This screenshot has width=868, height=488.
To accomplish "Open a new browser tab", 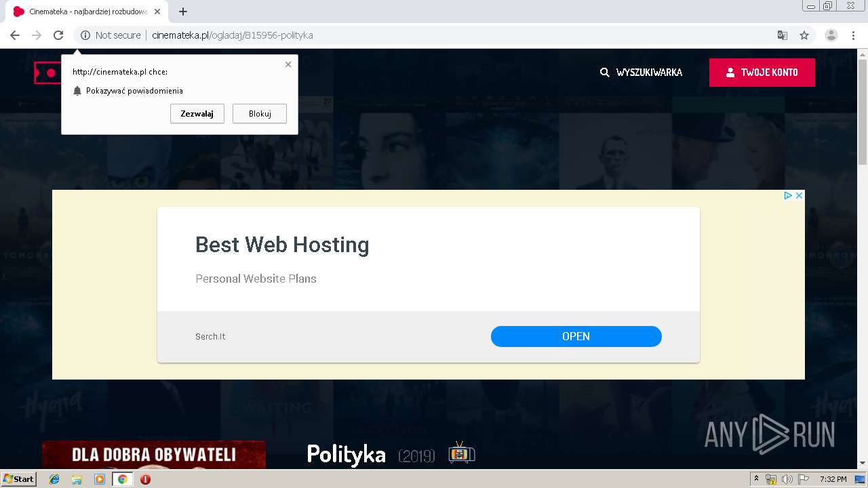I will pos(183,12).
